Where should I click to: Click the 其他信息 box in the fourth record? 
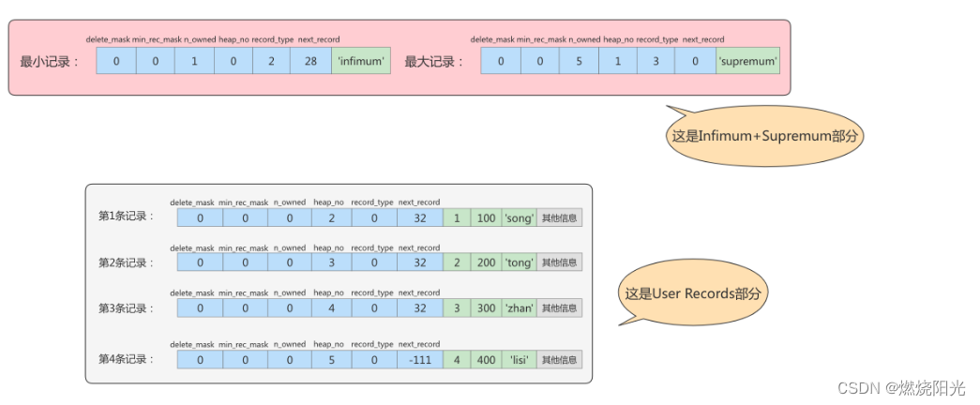coord(559,359)
